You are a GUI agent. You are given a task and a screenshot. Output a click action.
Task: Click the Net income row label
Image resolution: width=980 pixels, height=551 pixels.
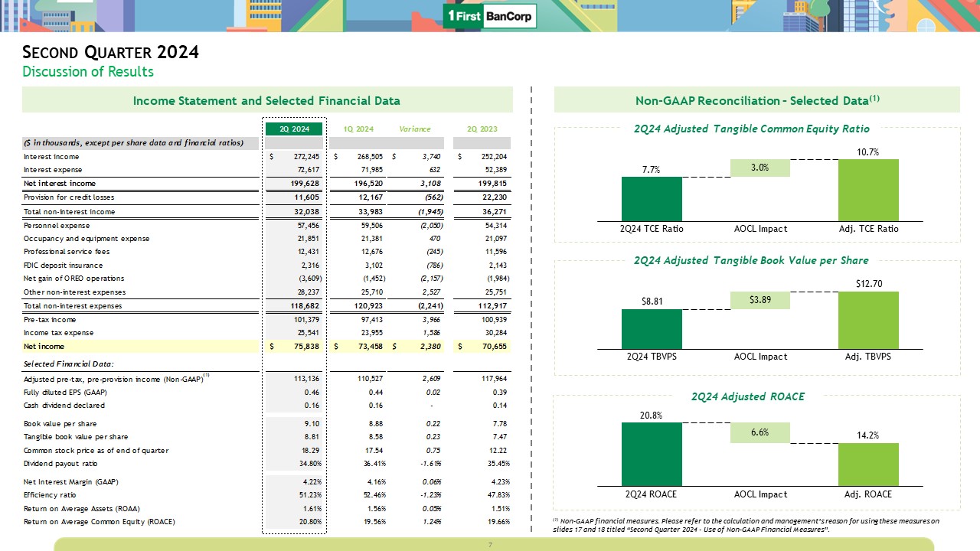44,347
